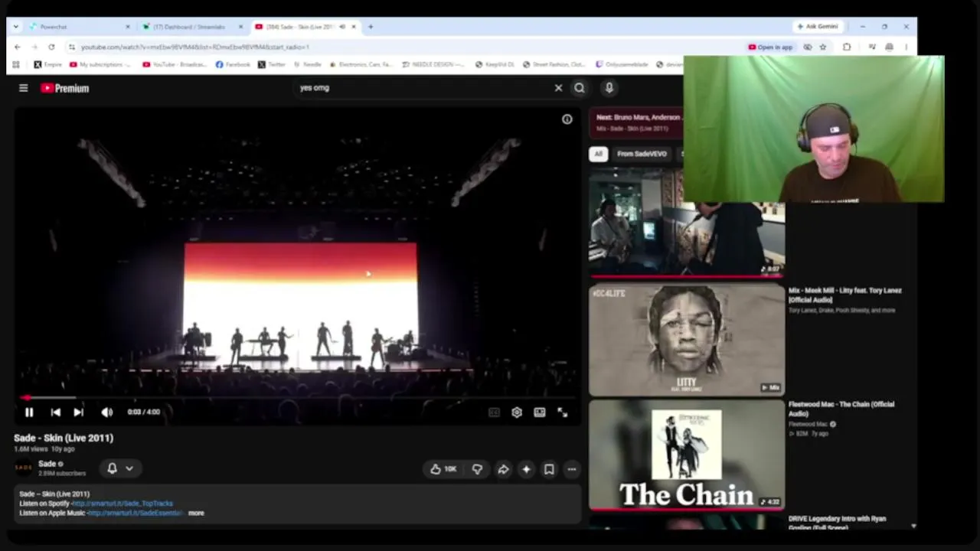Image resolution: width=980 pixels, height=551 pixels.
Task: Open the studio session thumbnail above Litty
Action: pos(687,223)
